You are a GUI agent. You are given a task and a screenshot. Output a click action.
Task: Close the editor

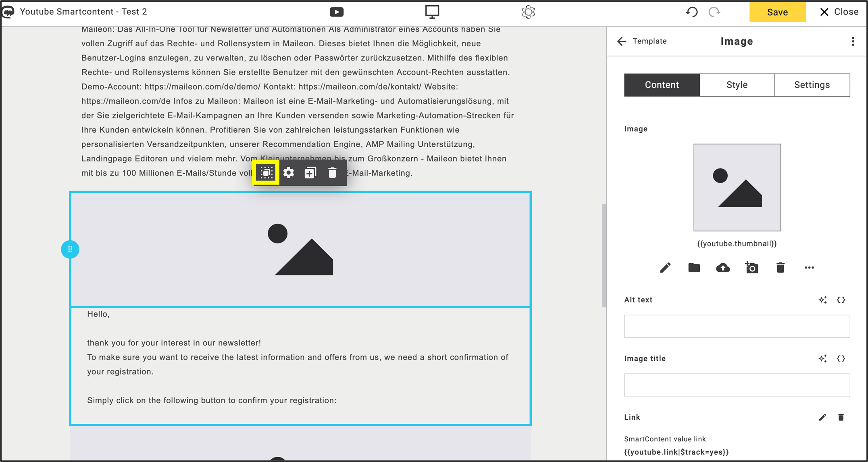839,12
